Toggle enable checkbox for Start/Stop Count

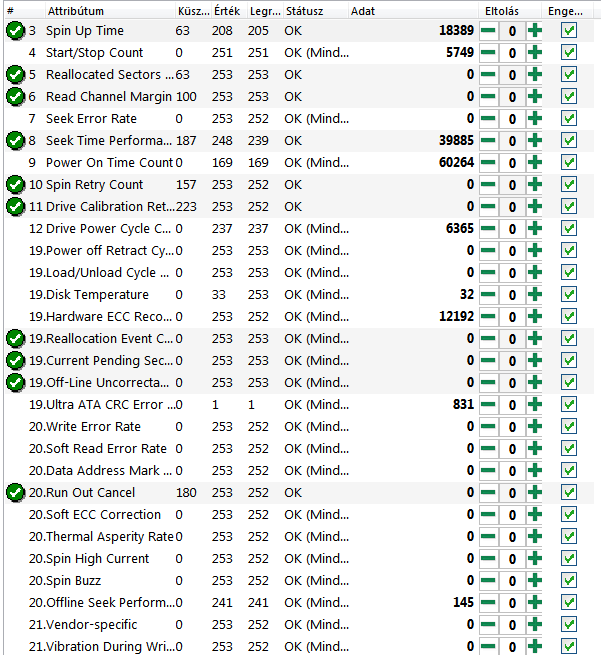coord(569,53)
